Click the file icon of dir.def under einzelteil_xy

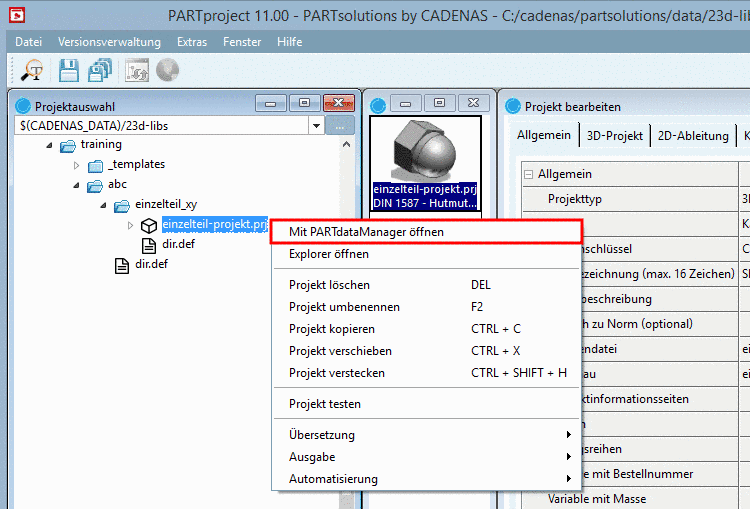149,245
